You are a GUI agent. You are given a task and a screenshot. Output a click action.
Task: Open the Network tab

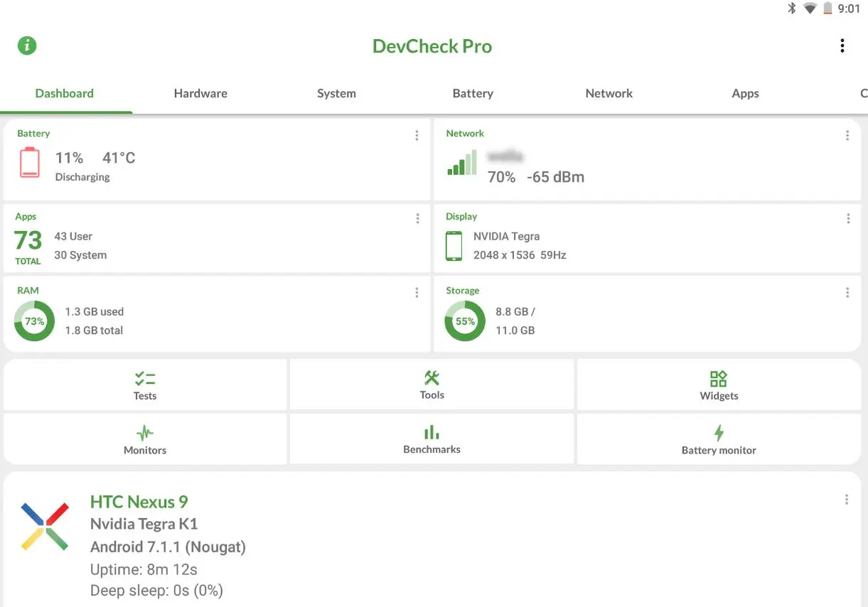(609, 93)
